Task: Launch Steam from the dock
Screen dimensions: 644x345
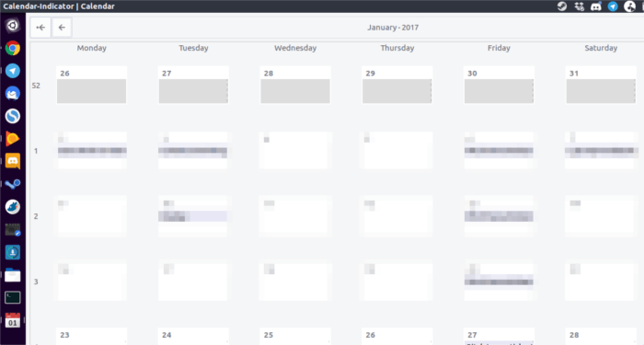Action: click(x=13, y=184)
